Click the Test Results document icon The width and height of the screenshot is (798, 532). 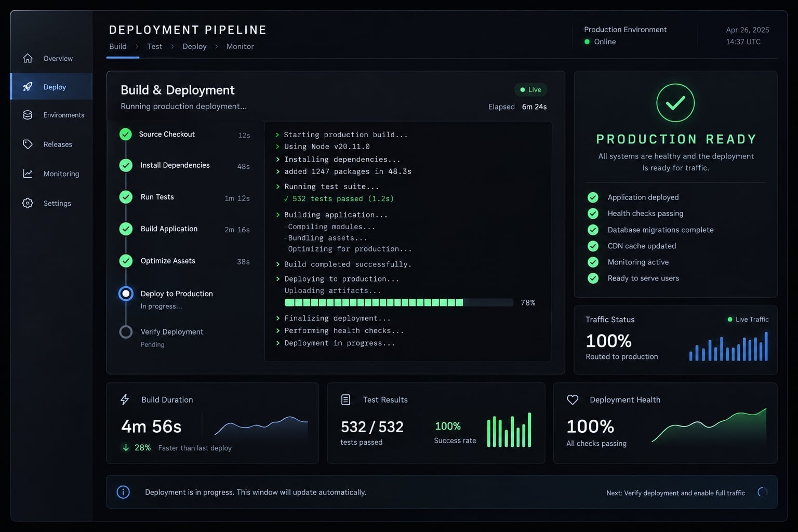[x=345, y=400]
